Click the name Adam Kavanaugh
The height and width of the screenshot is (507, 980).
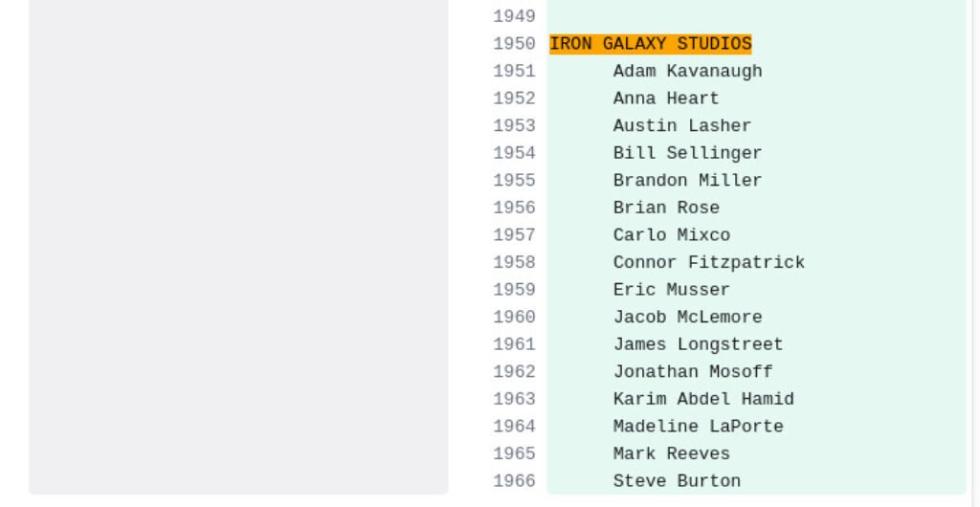687,72
